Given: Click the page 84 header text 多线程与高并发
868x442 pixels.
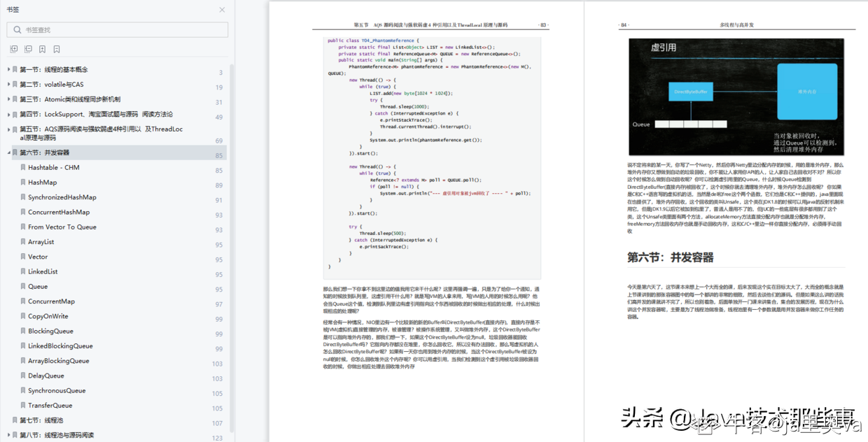Looking at the screenshot, I should [x=736, y=25].
